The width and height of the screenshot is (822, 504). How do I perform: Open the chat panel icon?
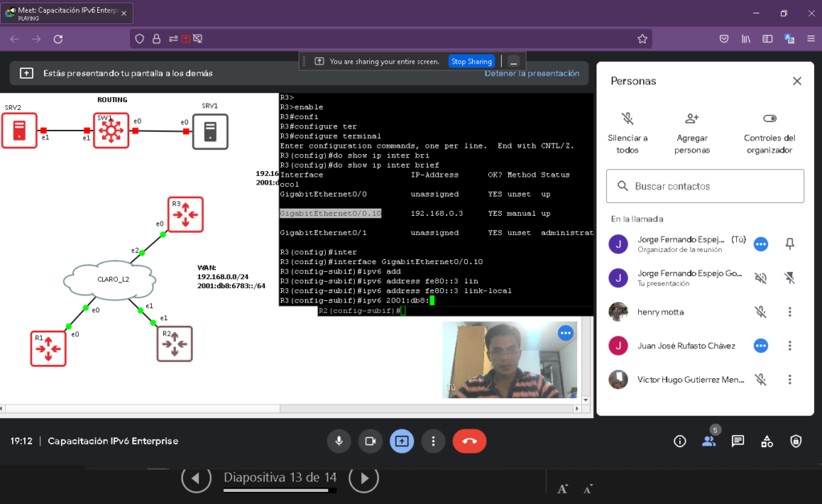[x=738, y=441]
